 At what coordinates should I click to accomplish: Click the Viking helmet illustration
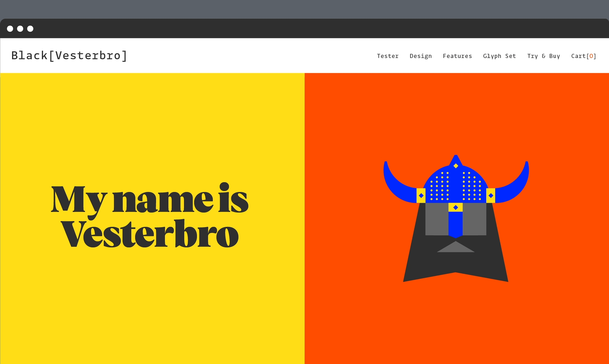456,218
